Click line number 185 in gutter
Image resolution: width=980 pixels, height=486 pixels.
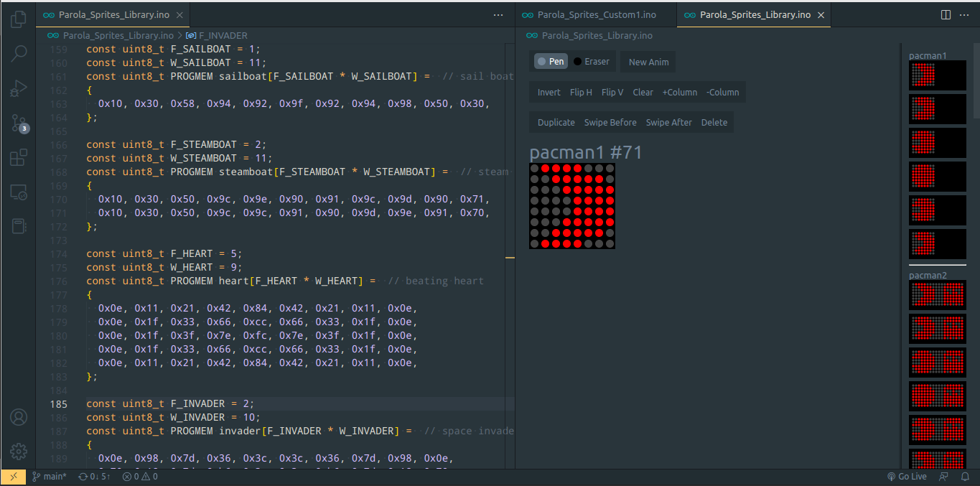pyautogui.click(x=59, y=403)
